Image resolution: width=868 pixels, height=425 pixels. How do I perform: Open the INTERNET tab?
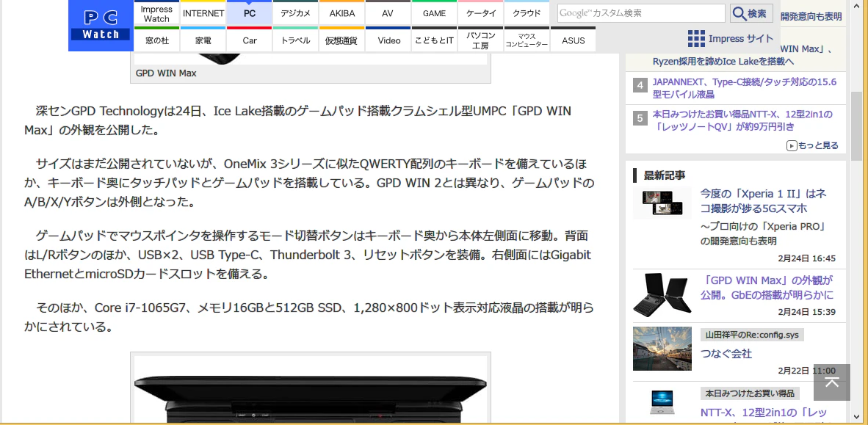[203, 13]
